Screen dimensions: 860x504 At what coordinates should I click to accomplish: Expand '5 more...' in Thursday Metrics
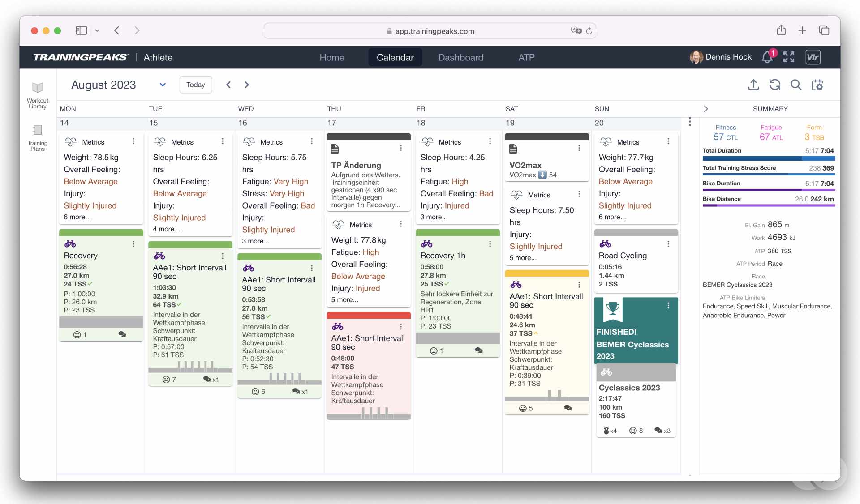pyautogui.click(x=344, y=300)
